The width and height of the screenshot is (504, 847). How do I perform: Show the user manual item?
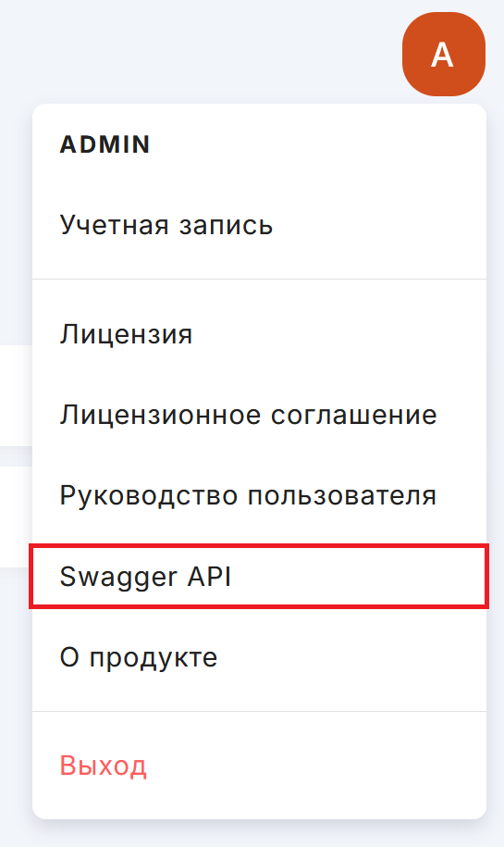point(259,495)
